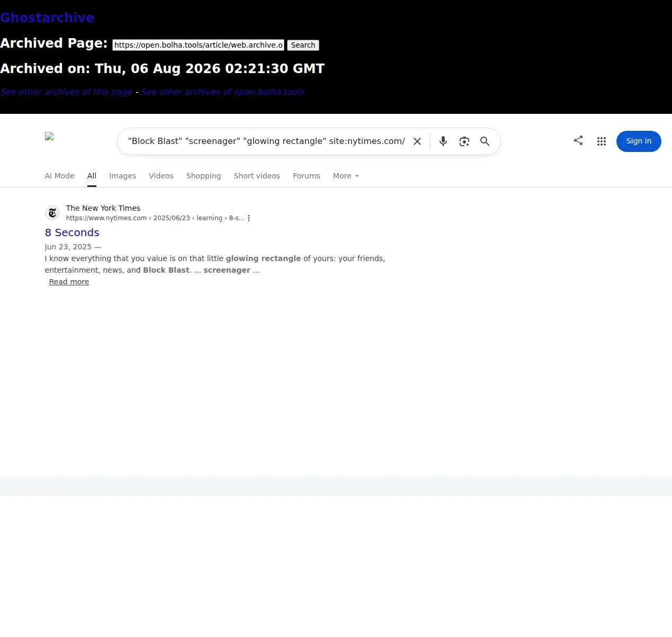
Task: Click the broken Google logo image
Action: [49, 136]
